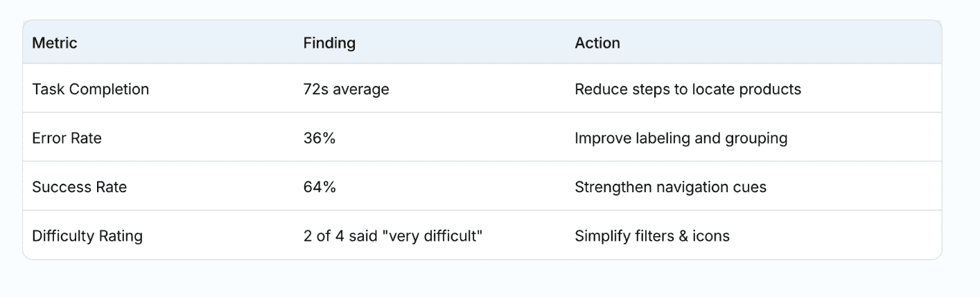The image size is (980, 297).
Task: Select the 64% finding value
Action: [x=320, y=187]
